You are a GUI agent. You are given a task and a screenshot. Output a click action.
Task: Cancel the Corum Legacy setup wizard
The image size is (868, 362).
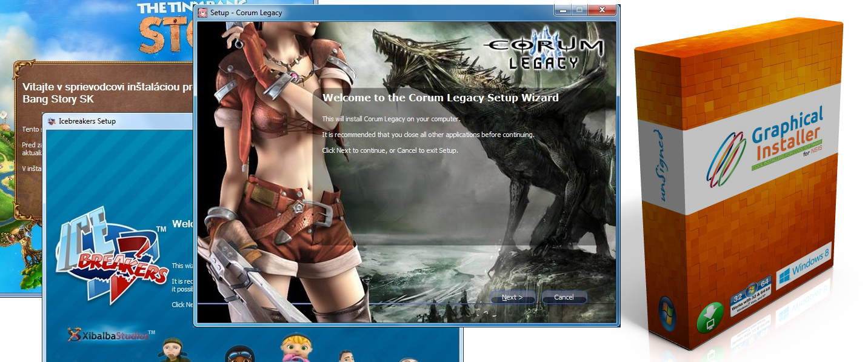click(x=564, y=297)
